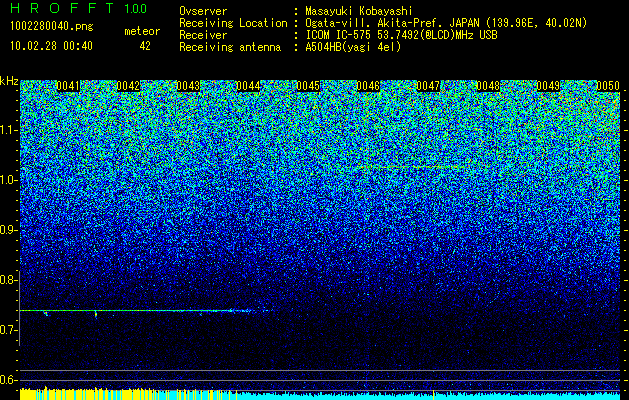
Task: Click the 0.7 frequency axis label
Action: pyautogui.click(x=8, y=330)
